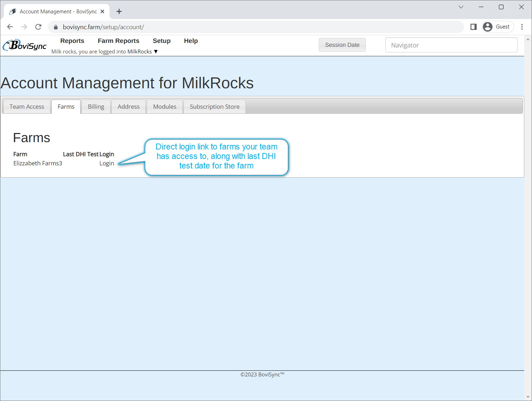The width and height of the screenshot is (532, 401).
Task: Click the BoviSync logo
Action: tap(25, 45)
